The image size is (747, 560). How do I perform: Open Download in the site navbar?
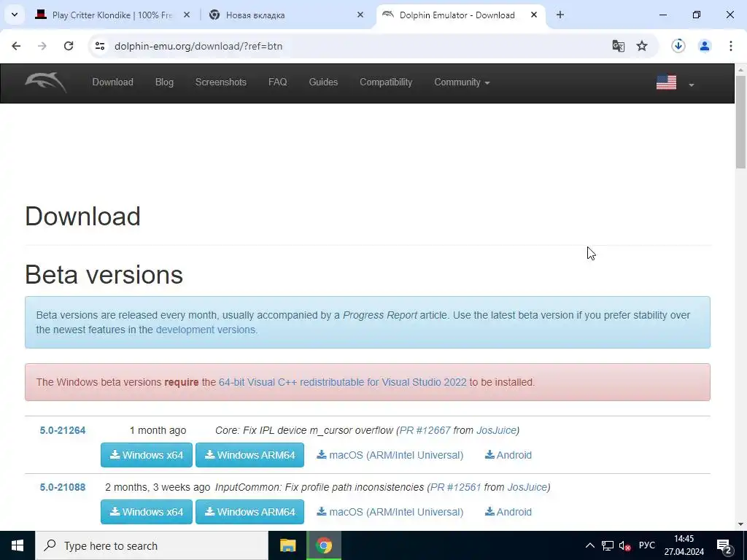pos(113,82)
